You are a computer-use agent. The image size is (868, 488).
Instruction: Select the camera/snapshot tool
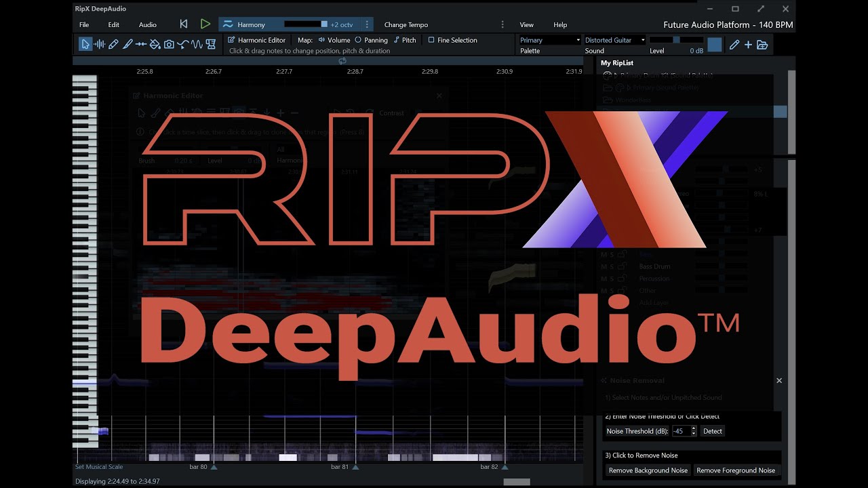(x=169, y=43)
